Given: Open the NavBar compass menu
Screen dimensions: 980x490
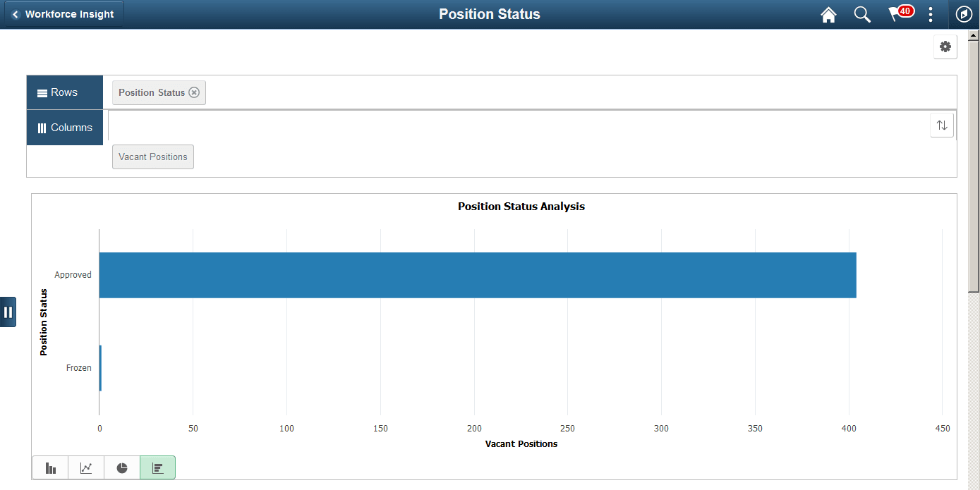Looking at the screenshot, I should [x=964, y=14].
